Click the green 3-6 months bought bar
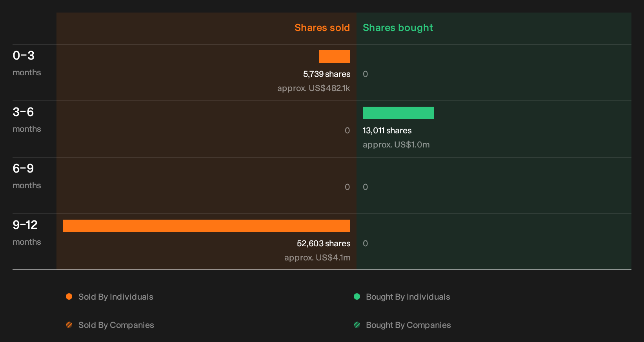 tap(398, 113)
